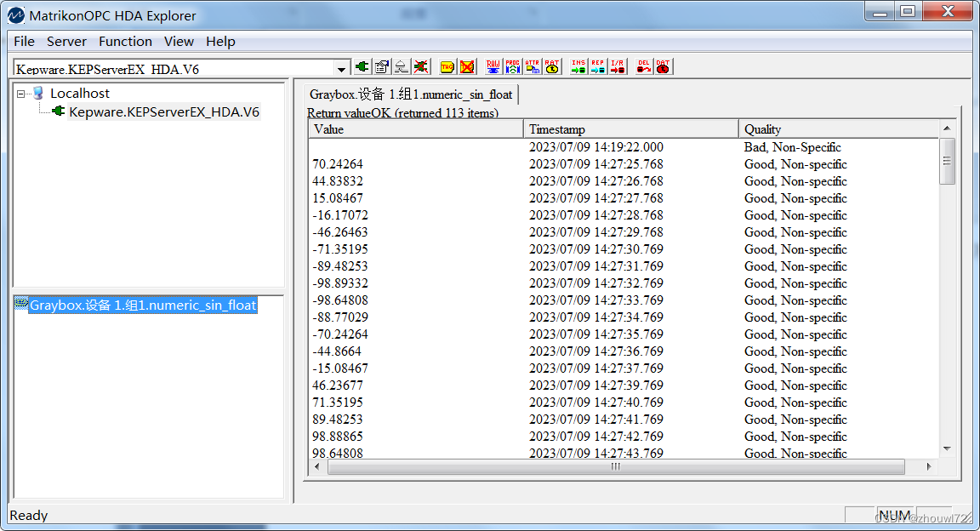Select value 15.08467 cell
The height and width of the screenshot is (531, 980).
pyautogui.click(x=338, y=197)
